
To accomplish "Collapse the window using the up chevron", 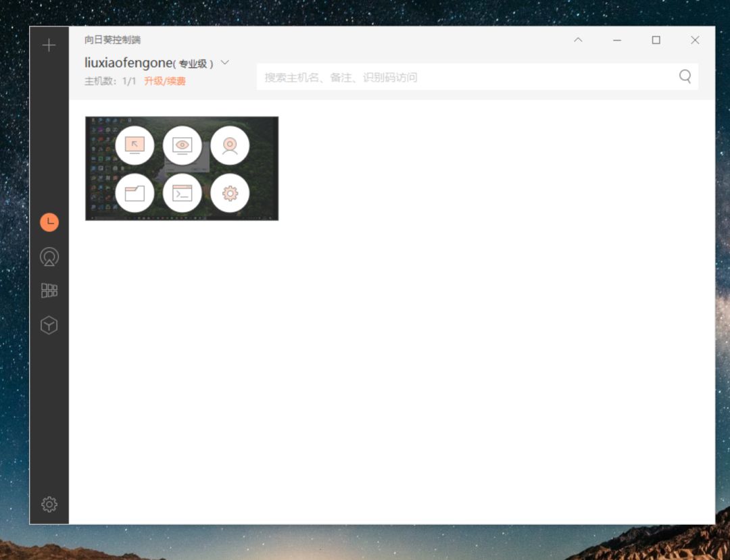I will [x=578, y=40].
